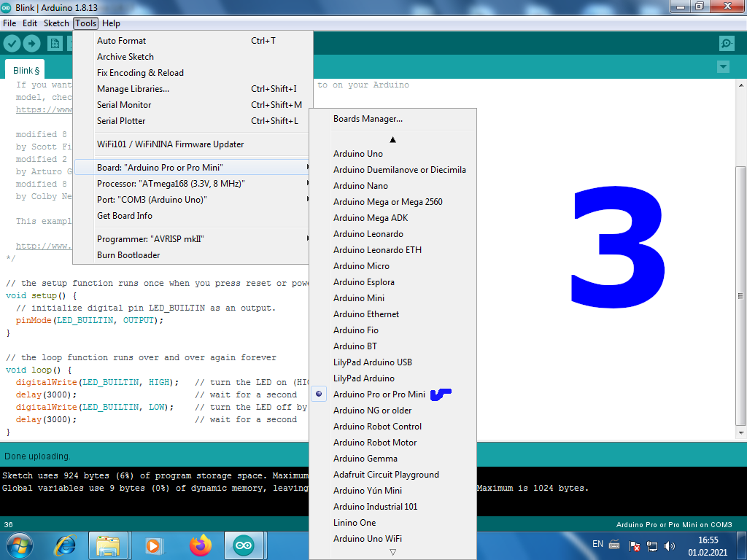Screen dimensions: 747x560
Task: Open media player taskbar icon
Action: pos(153,545)
